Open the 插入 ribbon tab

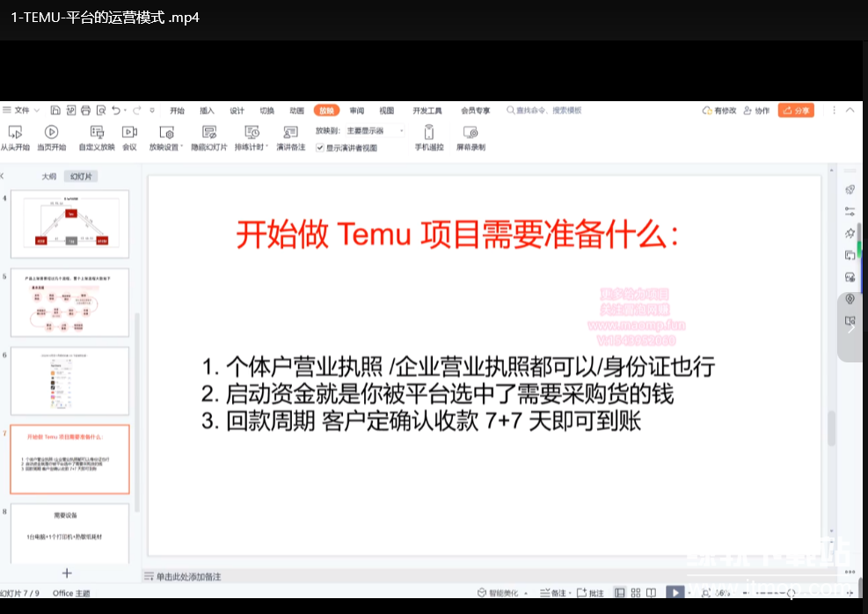207,111
